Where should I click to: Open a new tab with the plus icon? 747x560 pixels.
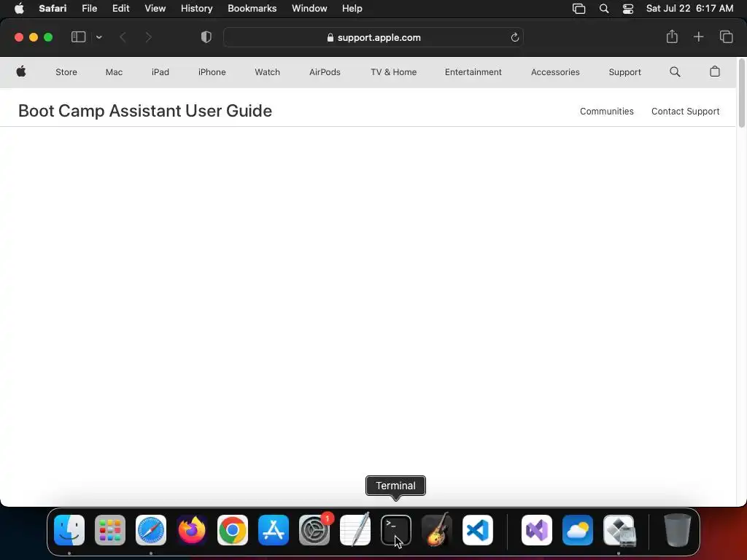(698, 36)
